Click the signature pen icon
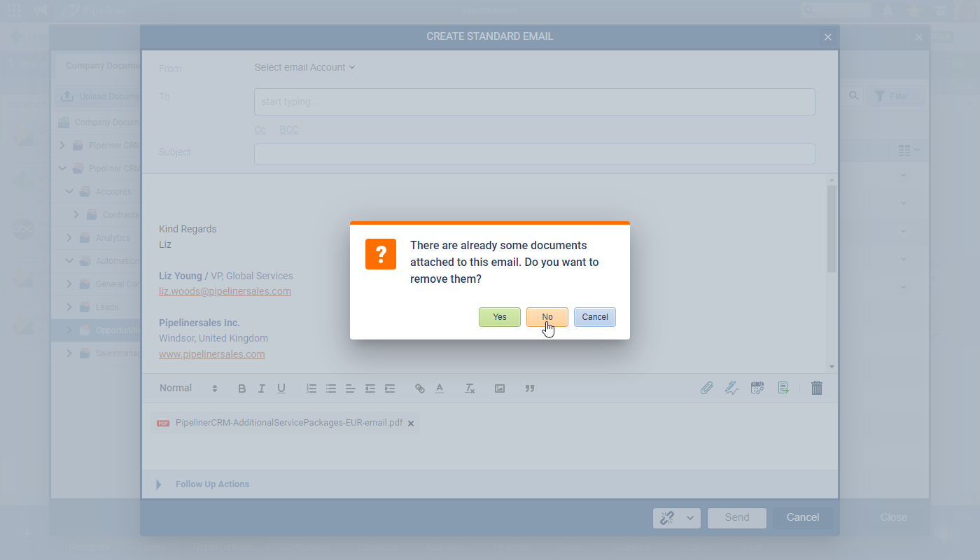Viewport: 980px width, 560px height. [731, 388]
